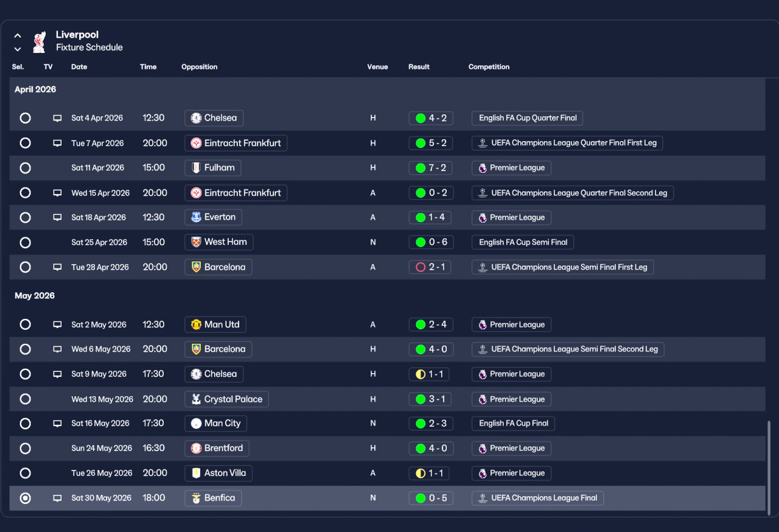Sort by Time column header
This screenshot has height=532, width=779.
pos(148,67)
